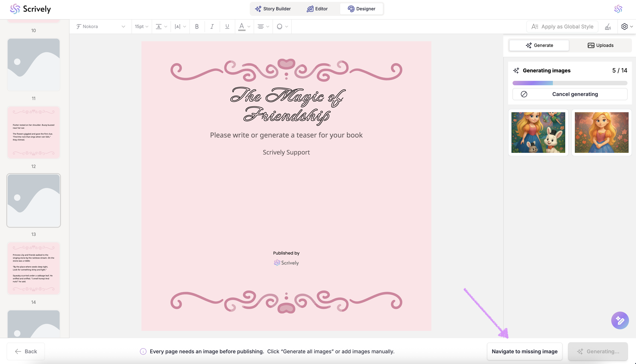This screenshot has width=636, height=364.
Task: Click the Scrively logo in header
Action: [x=30, y=9]
